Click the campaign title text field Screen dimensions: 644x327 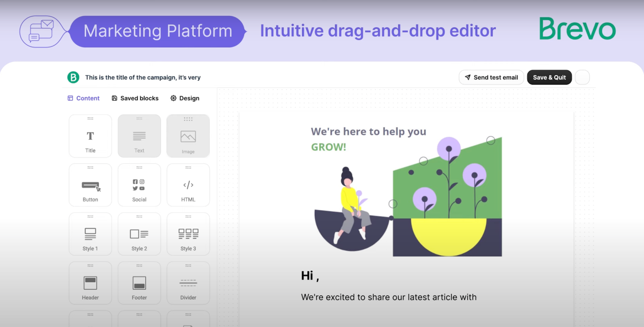[143, 77]
